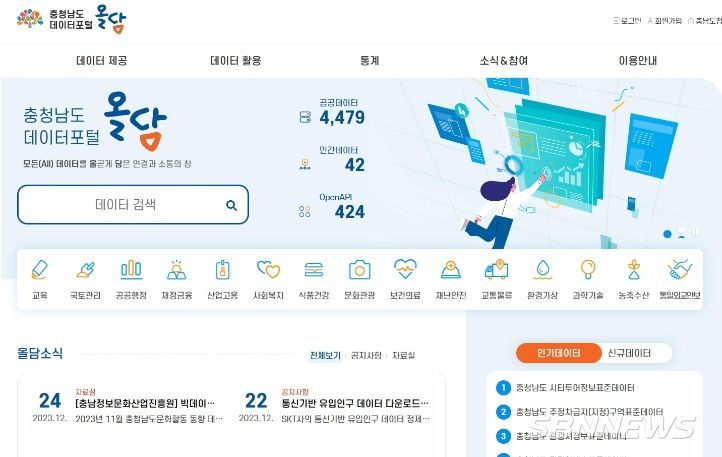
Task: Open 충청남도 시티투어정보표준데이터 link
Action: point(575,388)
